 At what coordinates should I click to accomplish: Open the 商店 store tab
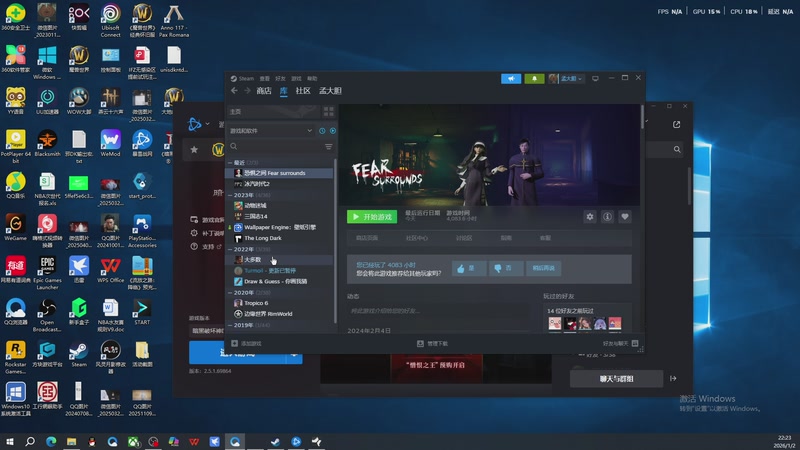[x=264, y=91]
